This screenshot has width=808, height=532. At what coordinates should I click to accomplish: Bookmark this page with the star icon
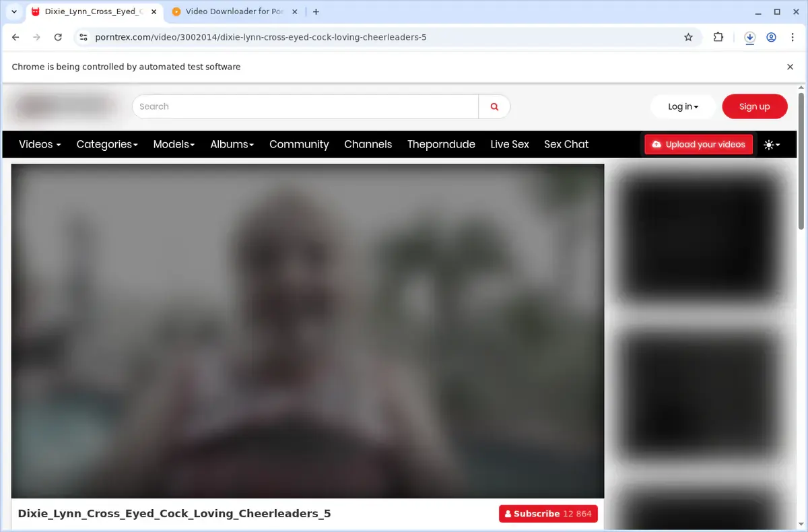[688, 38]
